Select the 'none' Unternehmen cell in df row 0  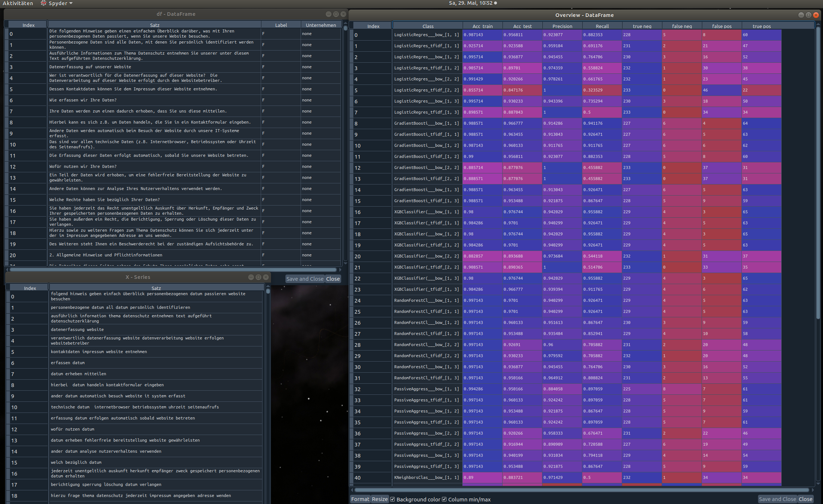coord(320,34)
